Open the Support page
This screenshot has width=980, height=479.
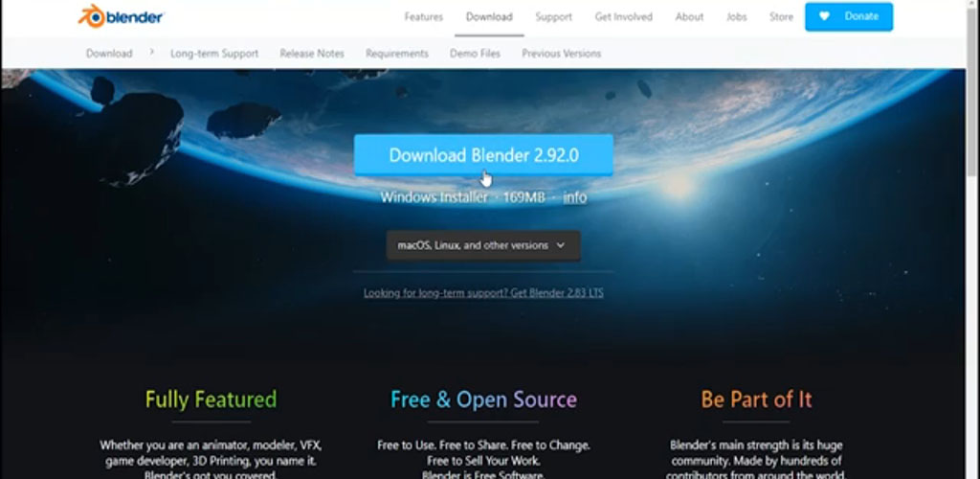click(554, 17)
